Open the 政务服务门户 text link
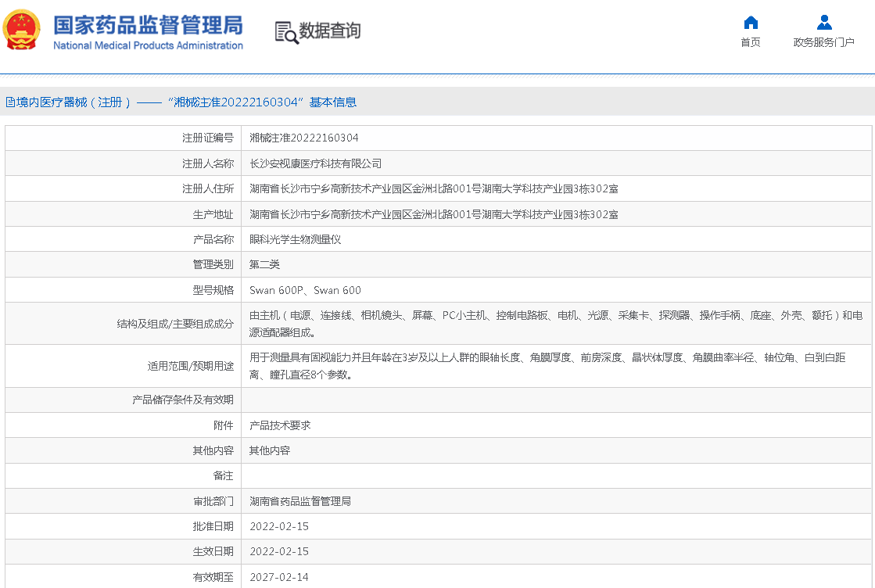875x588 pixels. (823, 42)
